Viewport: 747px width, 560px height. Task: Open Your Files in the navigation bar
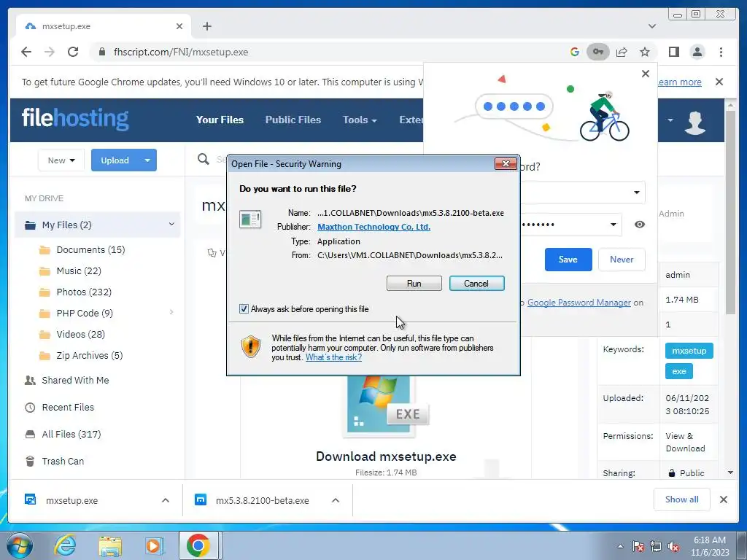[x=220, y=120]
